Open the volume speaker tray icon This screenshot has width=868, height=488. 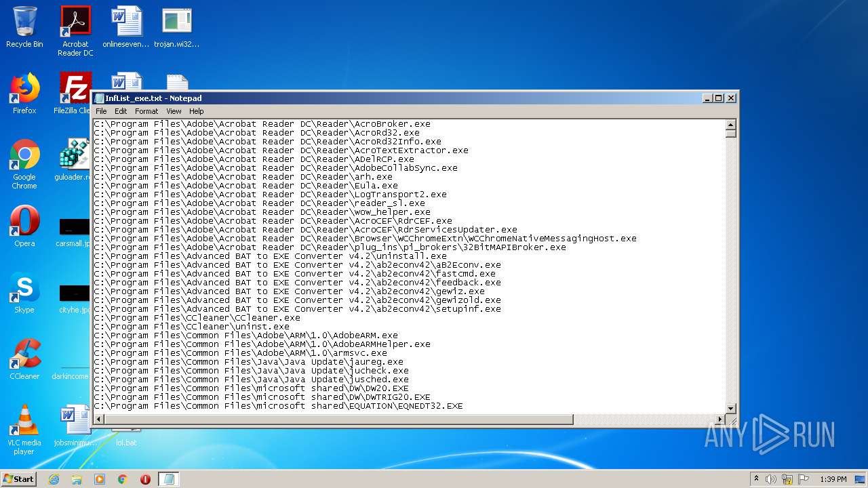point(771,479)
